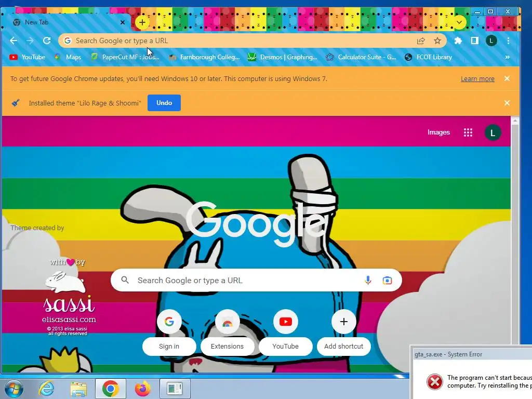The width and height of the screenshot is (532, 399).
Task: Open the Extensions shortcut tile
Action: point(228,332)
